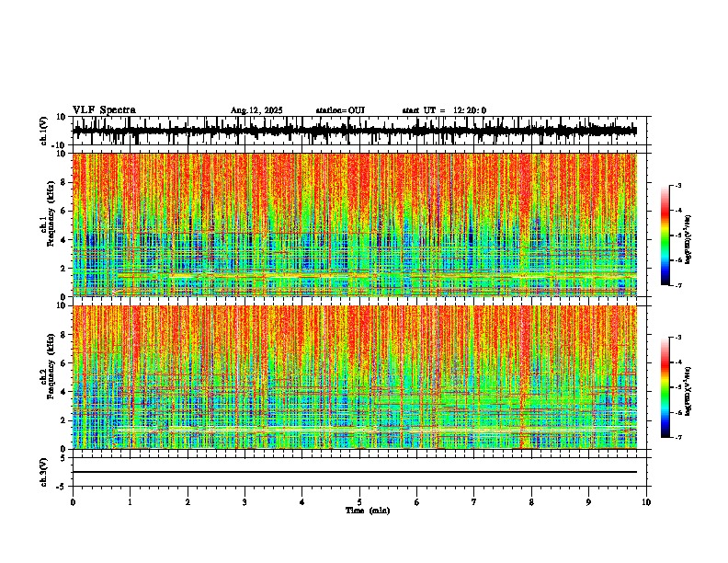
Task: Click the "6" label on the time axis
Action: [x=417, y=502]
